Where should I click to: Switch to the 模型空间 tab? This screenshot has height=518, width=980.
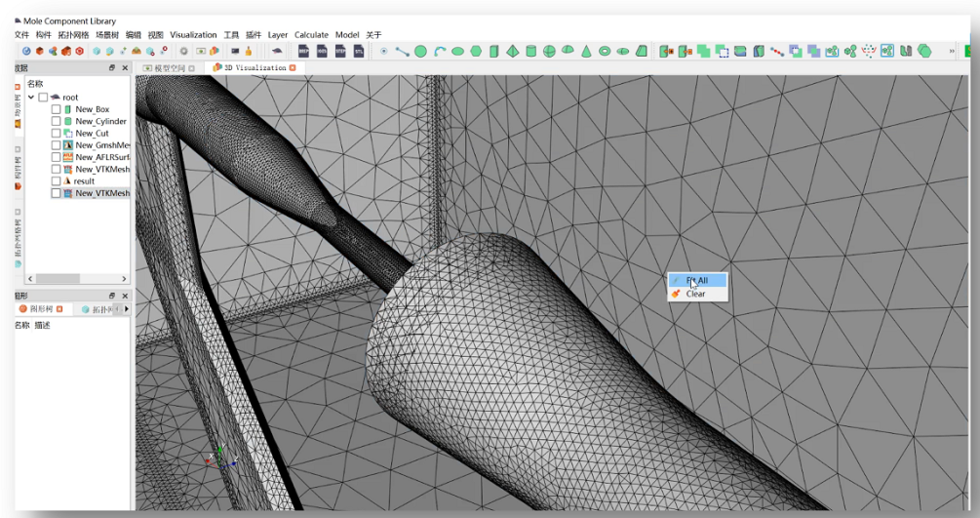[170, 68]
